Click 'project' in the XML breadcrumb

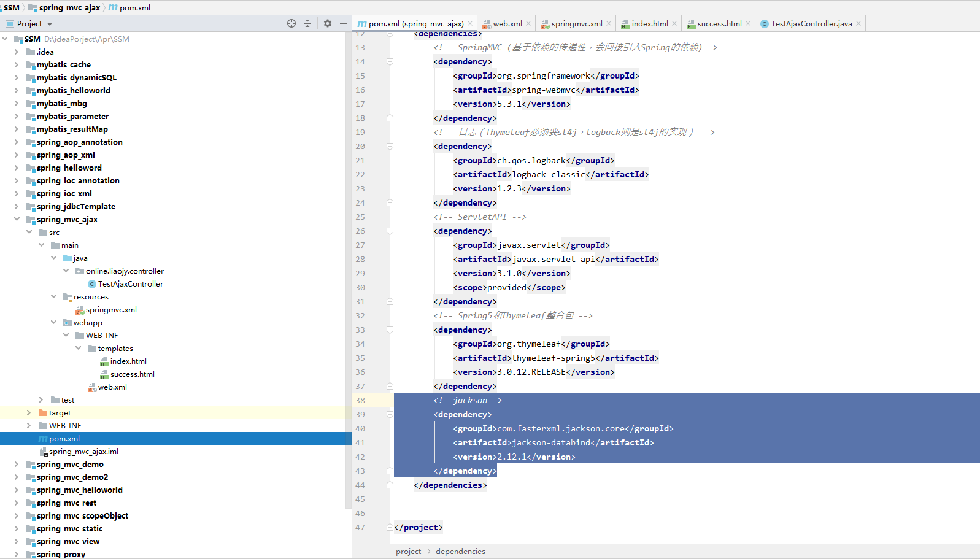click(x=409, y=551)
